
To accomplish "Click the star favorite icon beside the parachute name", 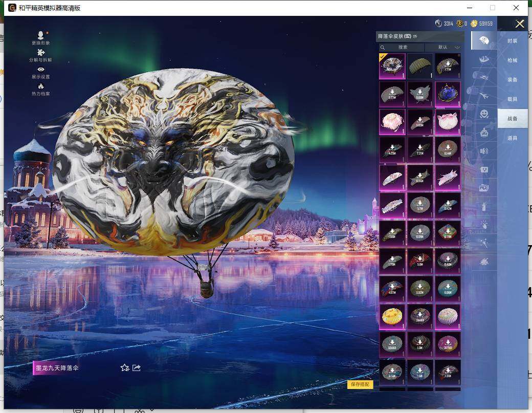I will tap(124, 367).
